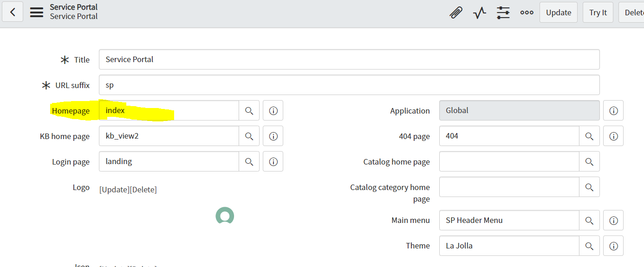This screenshot has height=267, width=644.
Task: Click the Catalog home page label
Action: click(397, 162)
